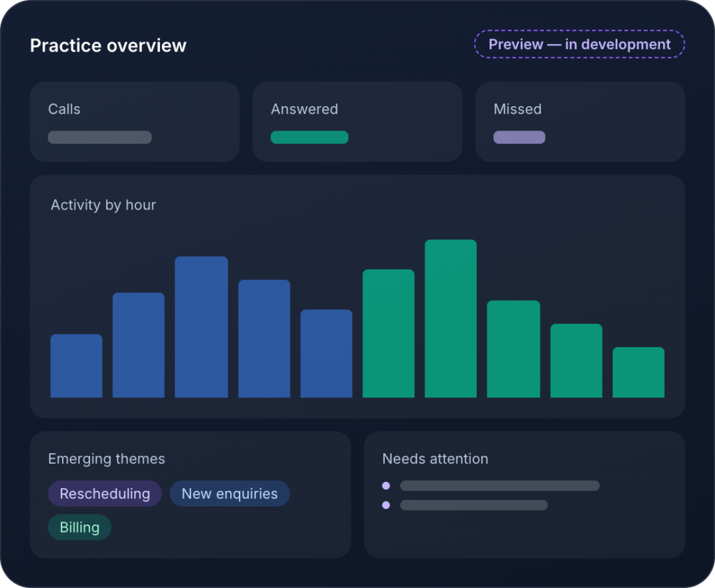Select the first green chart bar
The width and height of the screenshot is (715, 588).
tap(388, 334)
